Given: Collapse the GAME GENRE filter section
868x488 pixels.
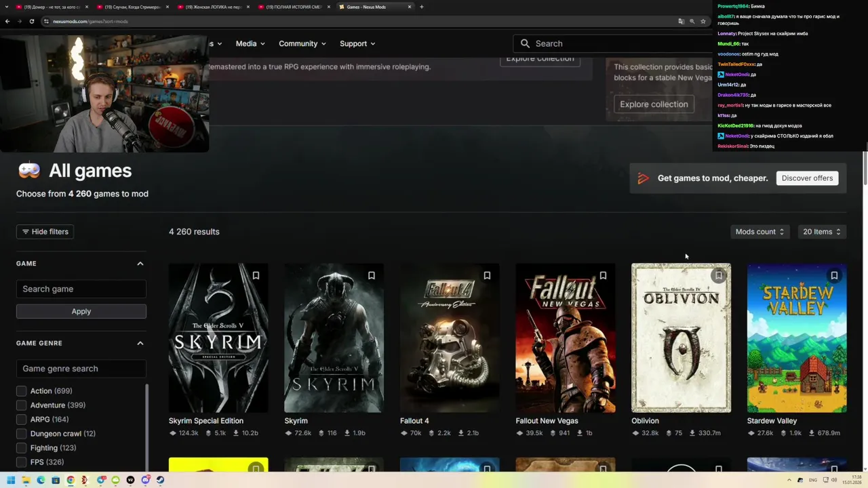Looking at the screenshot, I should [x=140, y=344].
